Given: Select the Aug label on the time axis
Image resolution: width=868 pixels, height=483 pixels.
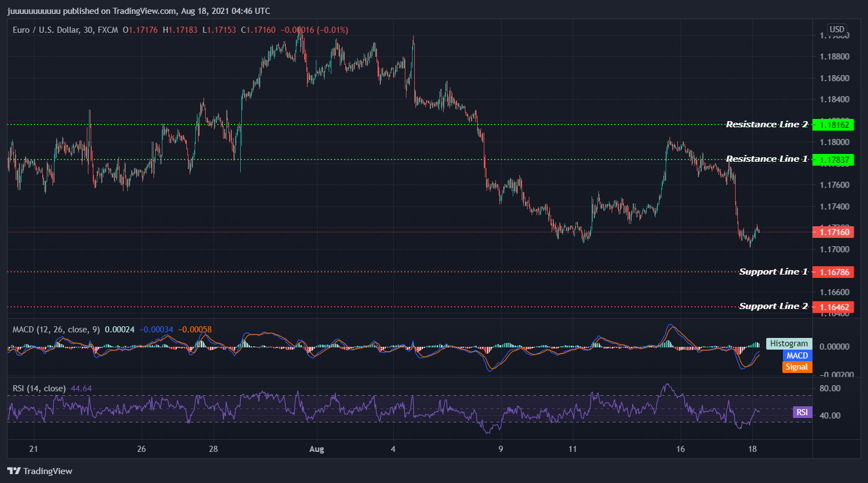Looking at the screenshot, I should coord(316,449).
